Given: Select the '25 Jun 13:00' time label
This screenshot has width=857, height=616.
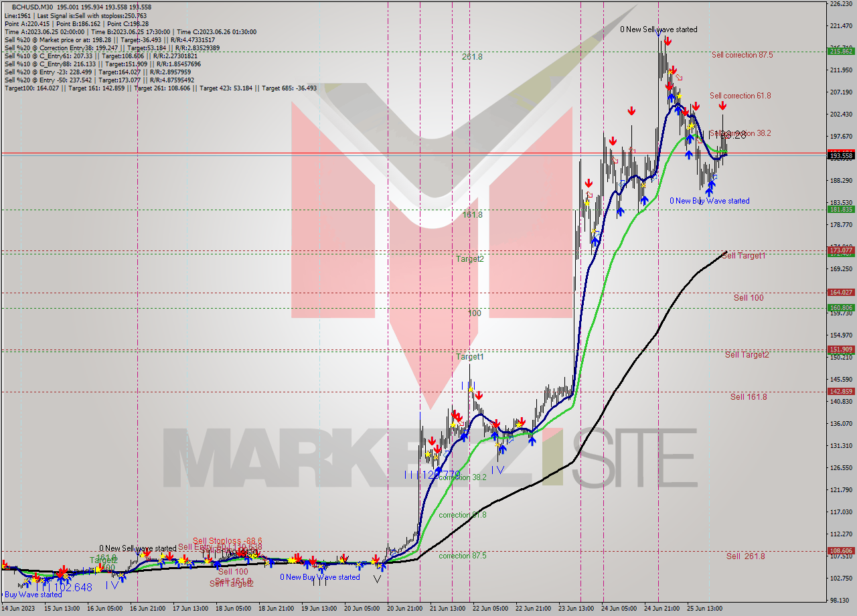Looking at the screenshot, I should [705, 609].
